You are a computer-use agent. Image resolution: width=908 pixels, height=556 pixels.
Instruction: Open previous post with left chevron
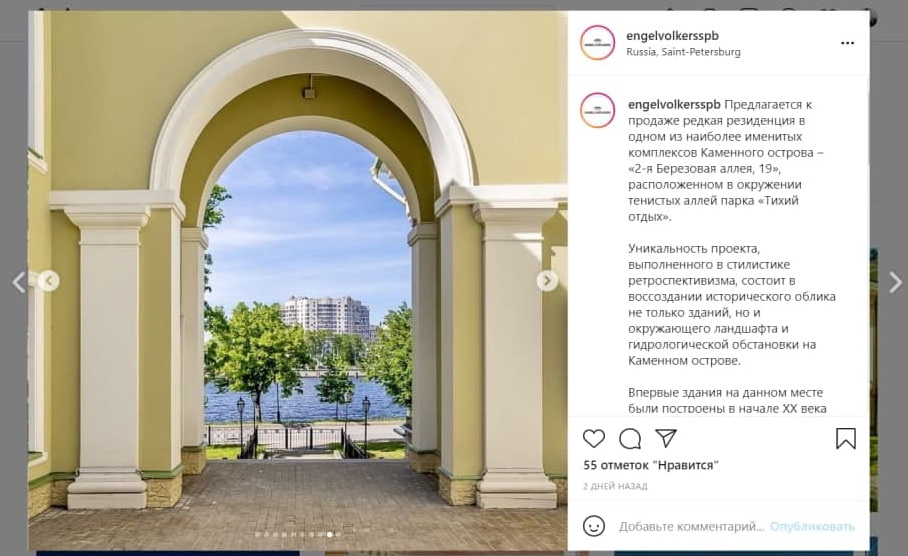[x=19, y=283]
